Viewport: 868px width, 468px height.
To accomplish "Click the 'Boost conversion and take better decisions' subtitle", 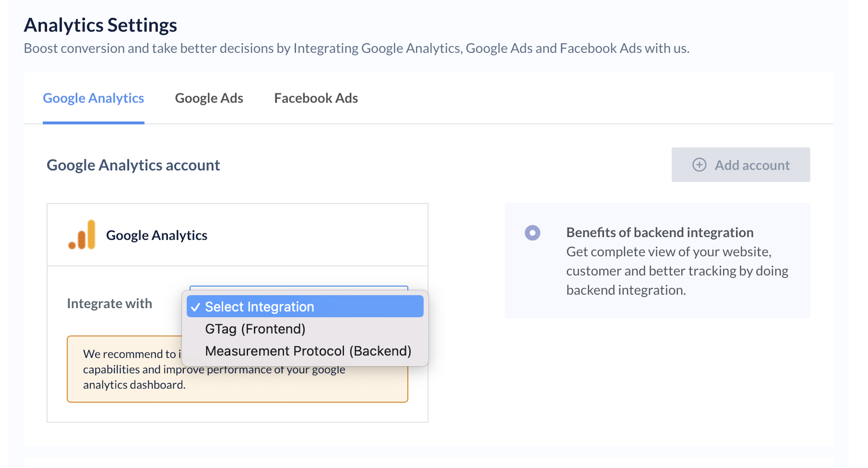I will coord(356,48).
